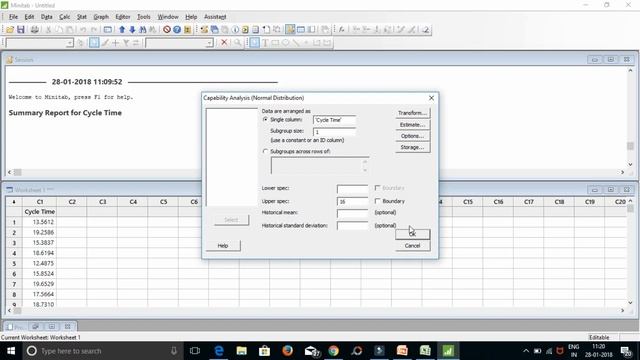Click the Next Command down-arrow icon
The width and height of the screenshot is (640, 360).
(132, 29)
